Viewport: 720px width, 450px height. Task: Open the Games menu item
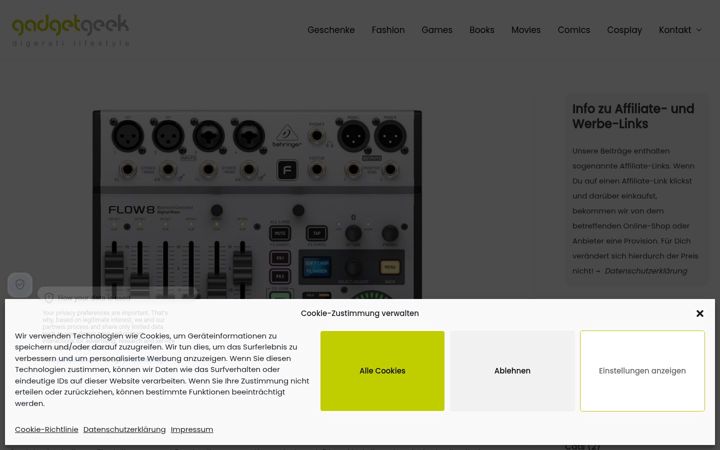(x=437, y=30)
